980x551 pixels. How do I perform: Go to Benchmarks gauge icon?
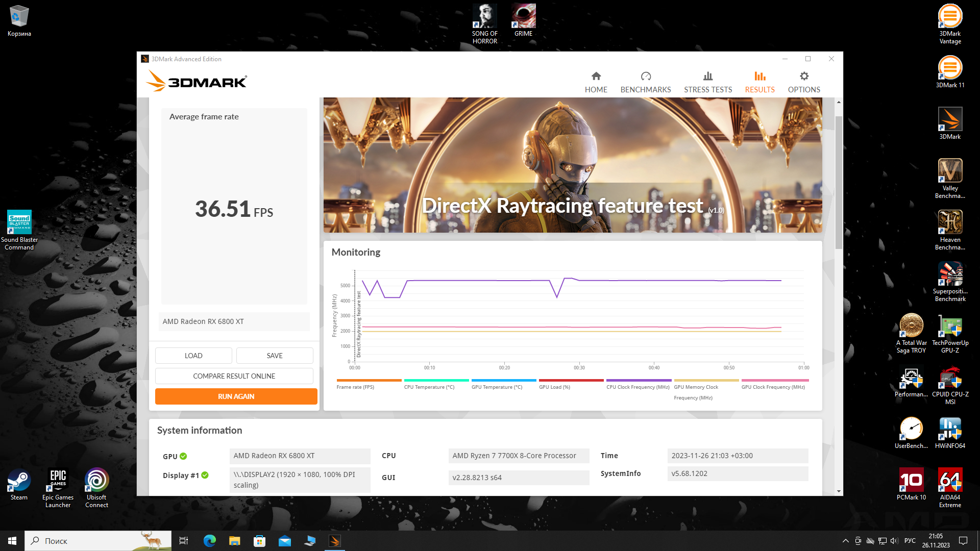[646, 77]
